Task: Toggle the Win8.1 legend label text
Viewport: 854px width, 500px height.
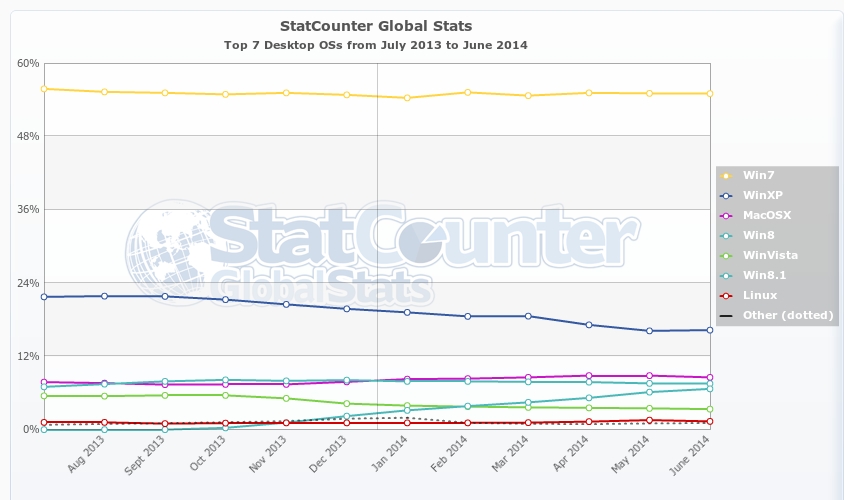Action: tap(763, 276)
